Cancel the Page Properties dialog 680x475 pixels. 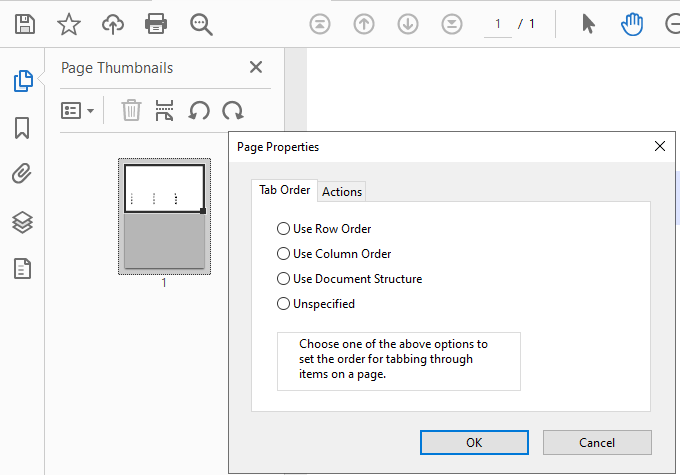(x=597, y=442)
